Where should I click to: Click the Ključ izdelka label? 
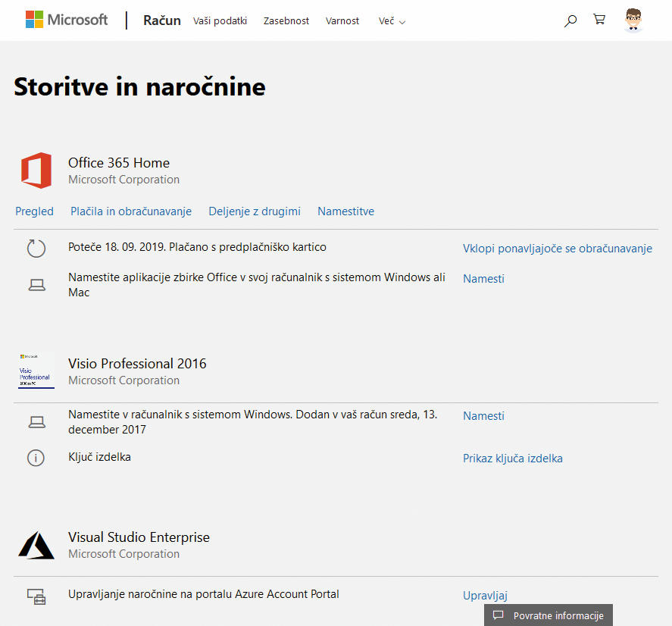(99, 457)
